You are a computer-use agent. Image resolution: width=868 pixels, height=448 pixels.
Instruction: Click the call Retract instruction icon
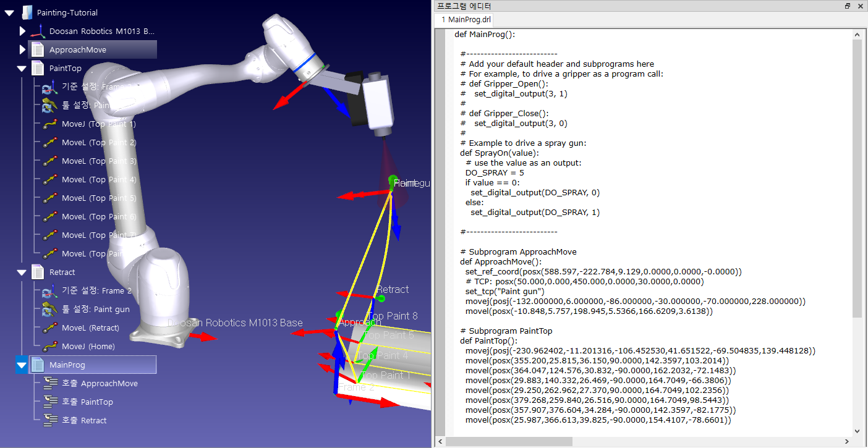[x=50, y=421]
